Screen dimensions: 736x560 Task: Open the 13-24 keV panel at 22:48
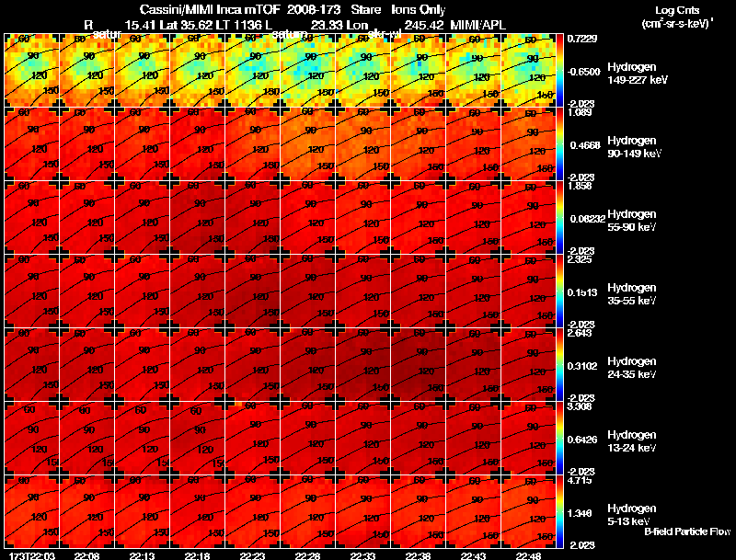(527, 438)
